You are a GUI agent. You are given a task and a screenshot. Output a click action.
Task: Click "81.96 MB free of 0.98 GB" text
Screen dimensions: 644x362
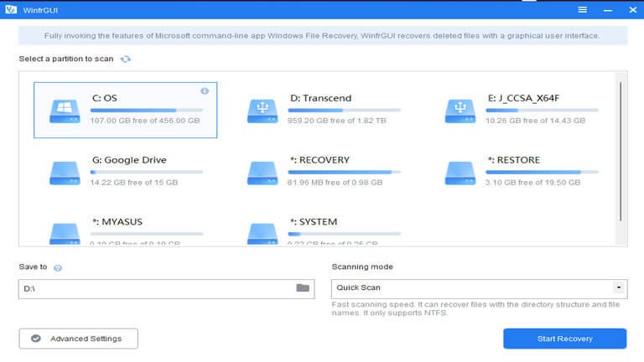point(335,183)
